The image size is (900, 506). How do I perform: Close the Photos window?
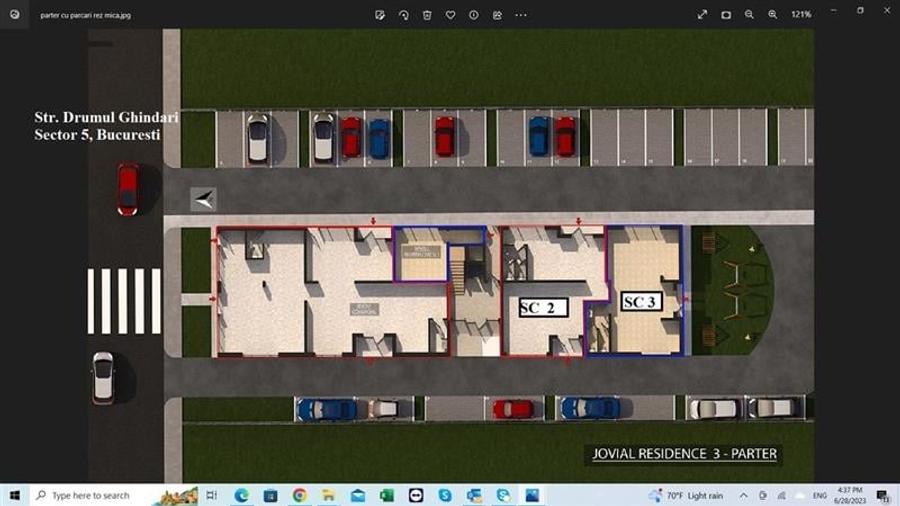tap(887, 10)
